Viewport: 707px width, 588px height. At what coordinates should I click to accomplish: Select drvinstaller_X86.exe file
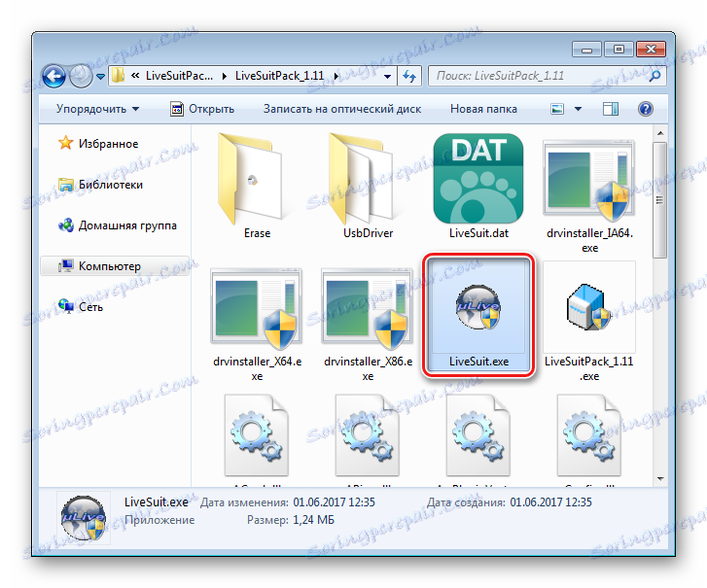tap(368, 325)
